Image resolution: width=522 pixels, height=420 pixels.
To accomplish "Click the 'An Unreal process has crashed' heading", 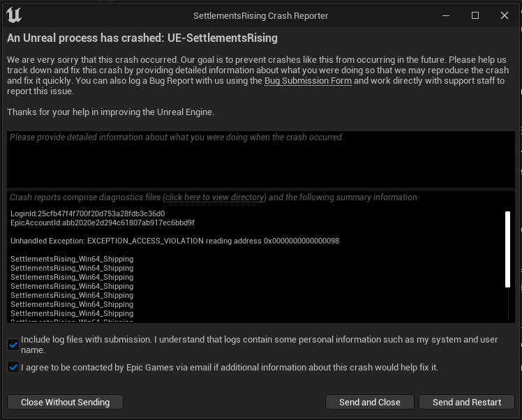I will pyautogui.click(x=142, y=38).
